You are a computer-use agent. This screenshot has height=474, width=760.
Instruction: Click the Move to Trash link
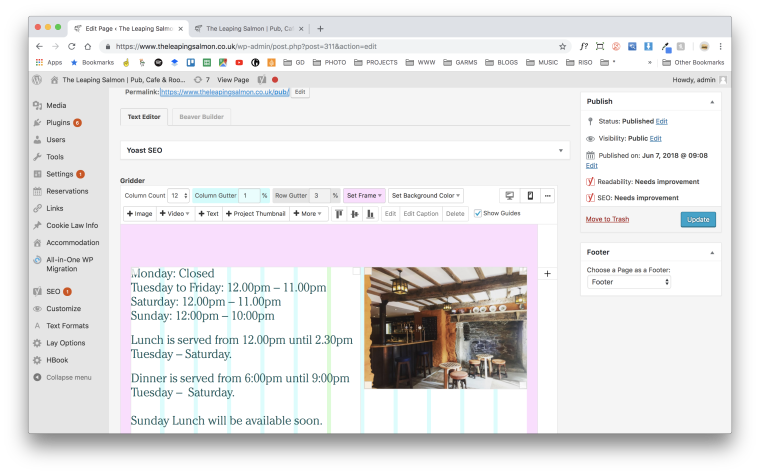pos(607,219)
